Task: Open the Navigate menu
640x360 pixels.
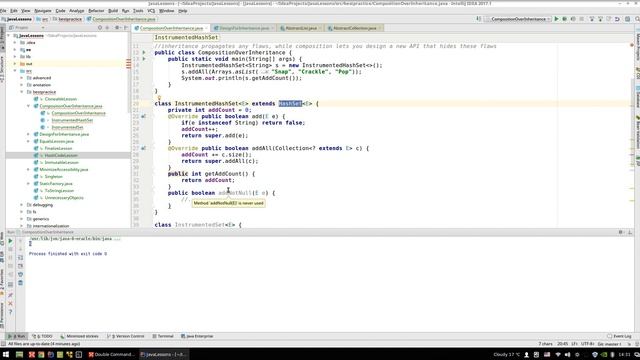Action: [42, 11]
